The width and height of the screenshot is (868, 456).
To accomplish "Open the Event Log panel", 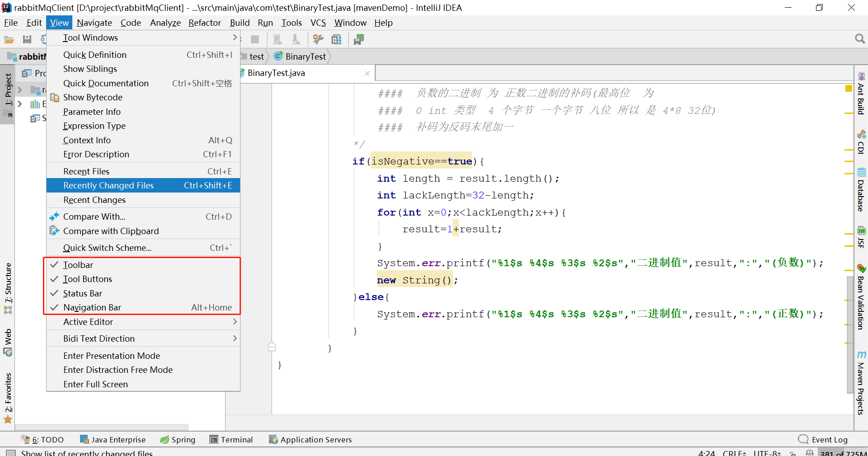I will click(x=823, y=440).
